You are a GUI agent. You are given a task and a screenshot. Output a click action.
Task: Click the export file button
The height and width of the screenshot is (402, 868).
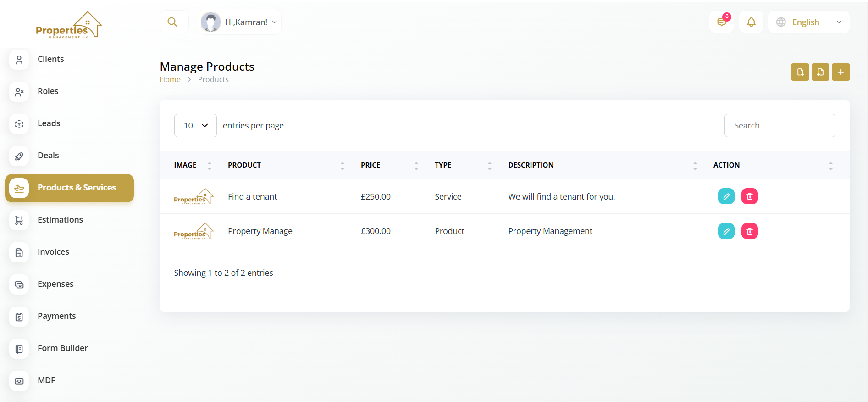point(800,72)
